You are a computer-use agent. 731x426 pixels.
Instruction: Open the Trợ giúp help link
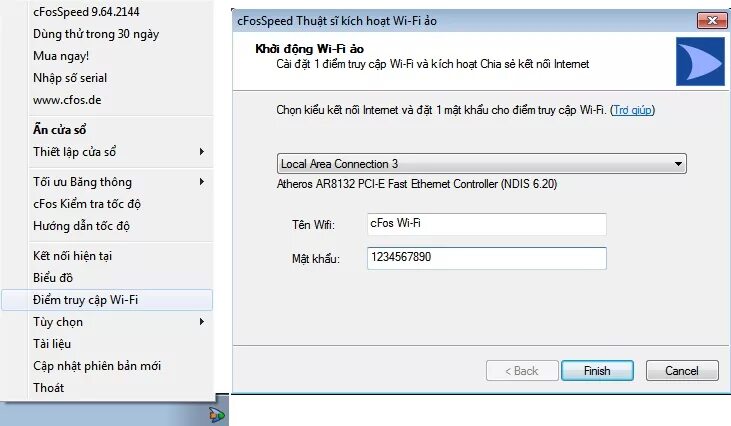(x=632, y=110)
